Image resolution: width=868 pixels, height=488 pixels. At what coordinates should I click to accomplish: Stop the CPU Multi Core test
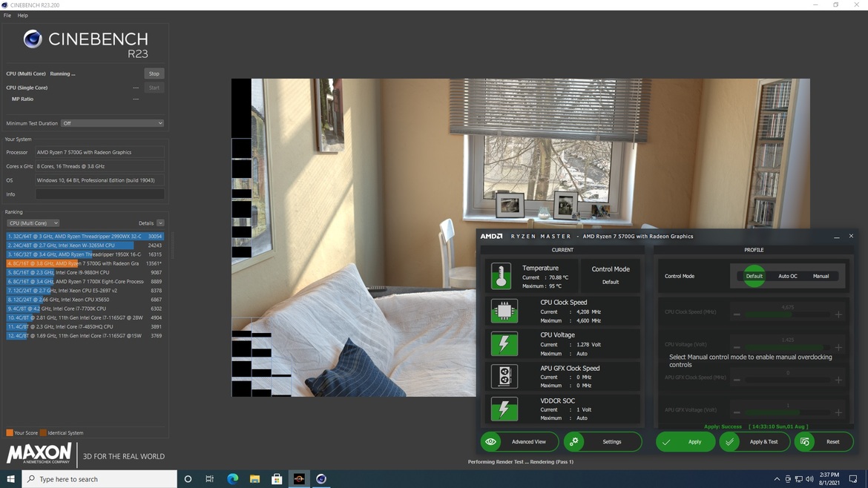point(154,73)
